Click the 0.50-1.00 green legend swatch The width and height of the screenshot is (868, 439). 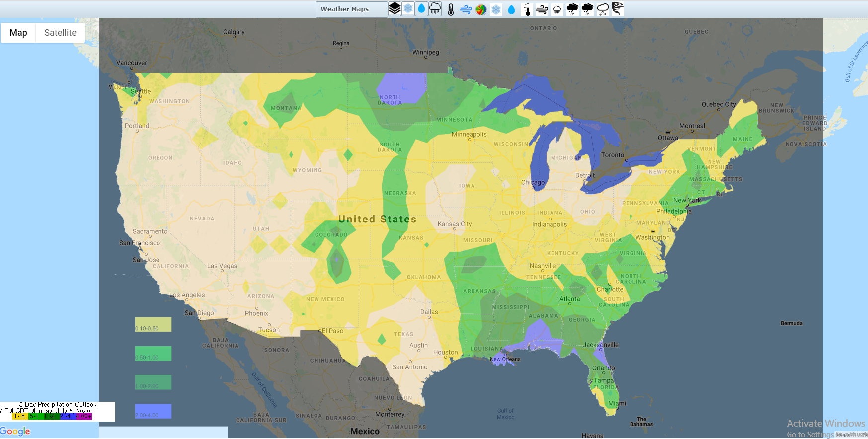pos(153,354)
